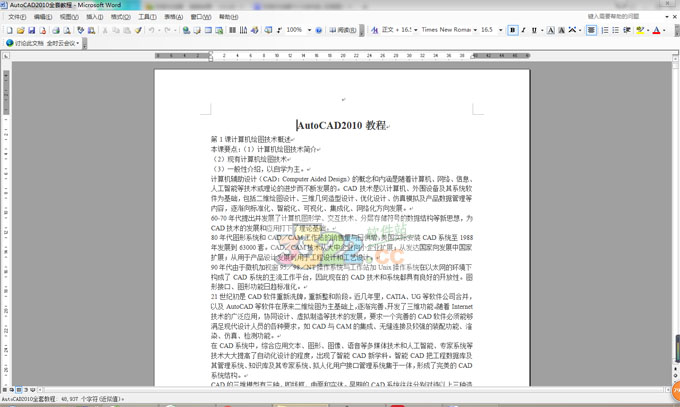
Task: Click the horizontal scrollbar at bottom
Action: [353, 390]
